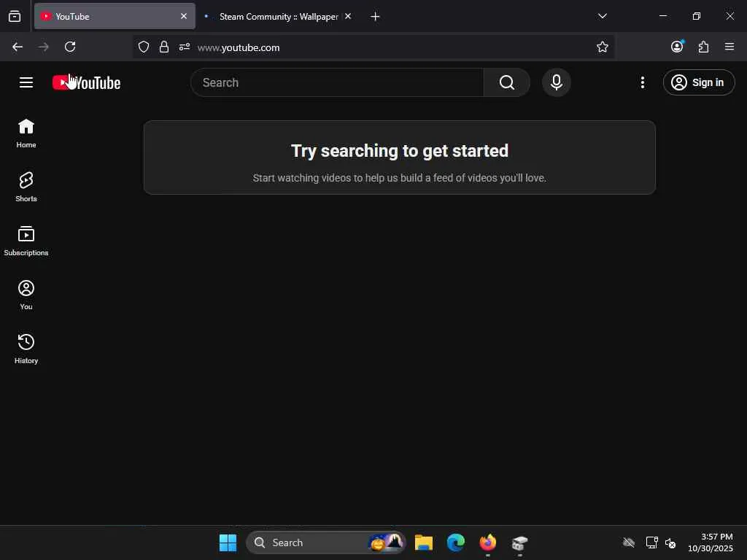
Task: Open site permissions icon in address bar
Action: pyautogui.click(x=185, y=47)
